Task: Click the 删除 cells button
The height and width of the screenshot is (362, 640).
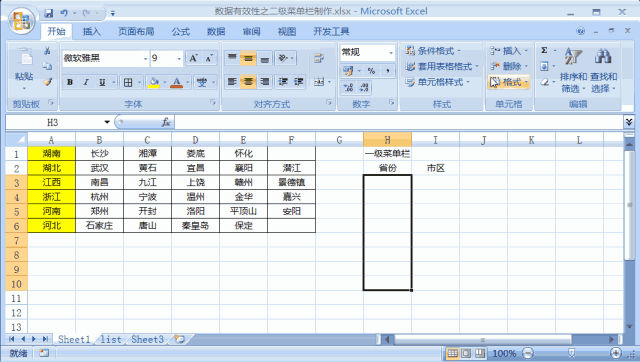Action: point(509,66)
